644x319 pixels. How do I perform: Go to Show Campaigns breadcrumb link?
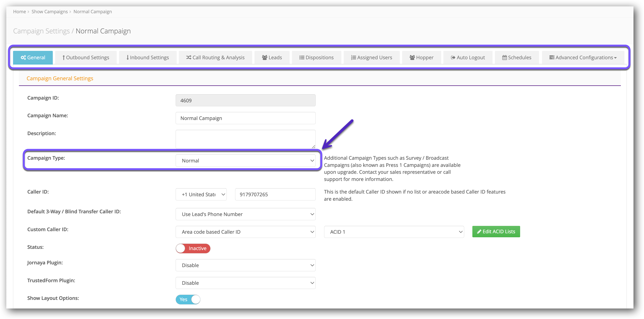pos(49,12)
